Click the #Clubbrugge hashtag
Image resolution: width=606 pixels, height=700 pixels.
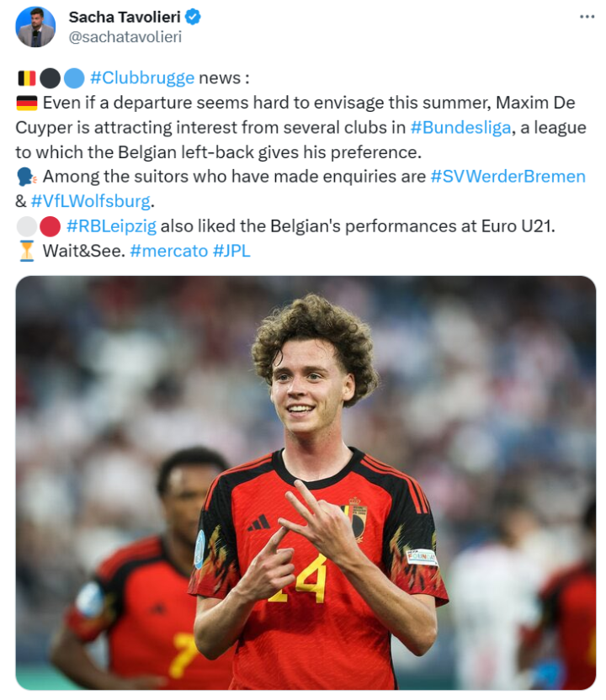click(x=142, y=78)
